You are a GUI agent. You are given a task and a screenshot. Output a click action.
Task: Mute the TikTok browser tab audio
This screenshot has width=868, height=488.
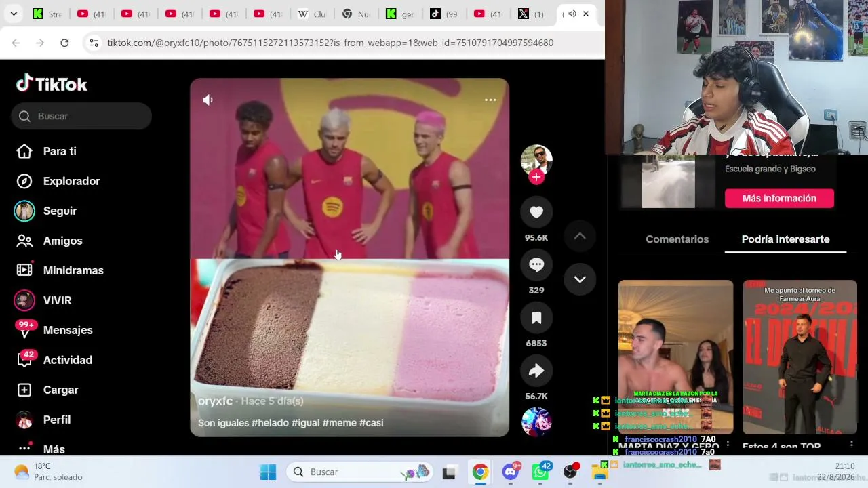click(572, 14)
